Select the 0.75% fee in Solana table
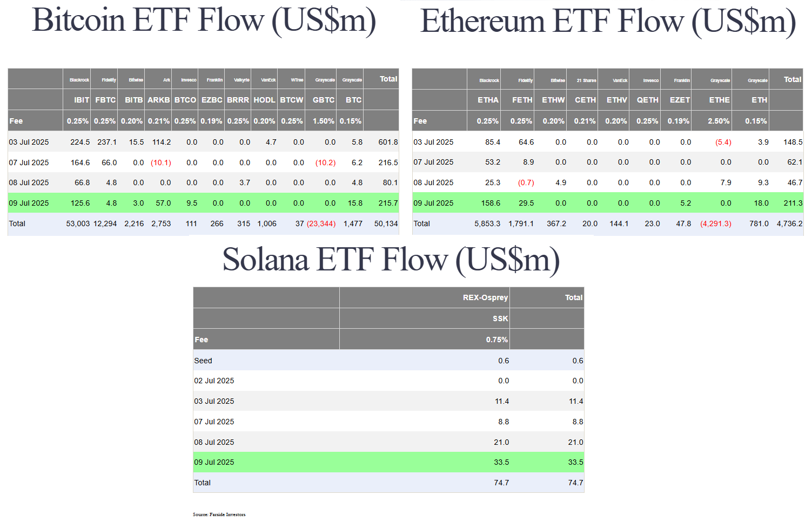Image resolution: width=812 pixels, height=522 pixels. (496, 340)
